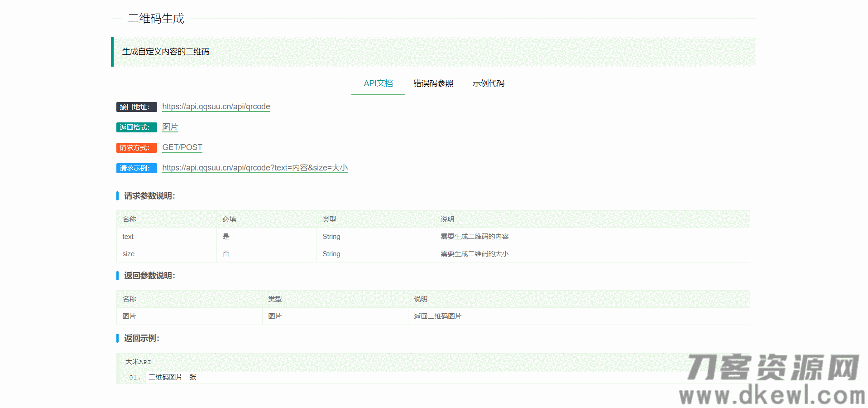Click the 请求方式 badge label
868x408 pixels.
[x=136, y=148]
